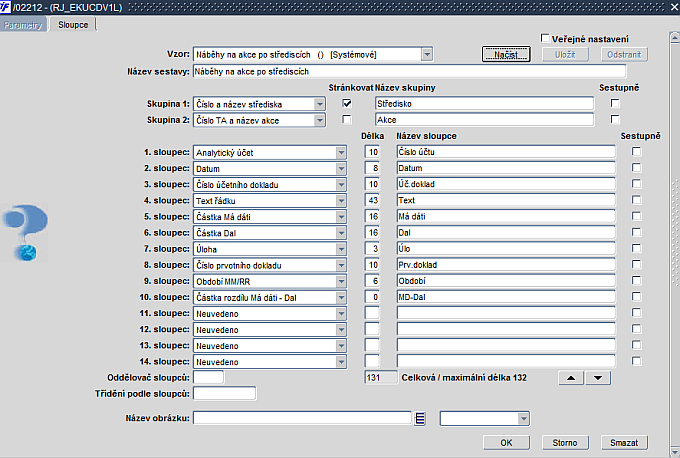Open 2. sloupec Datum dropdown

[341, 168]
